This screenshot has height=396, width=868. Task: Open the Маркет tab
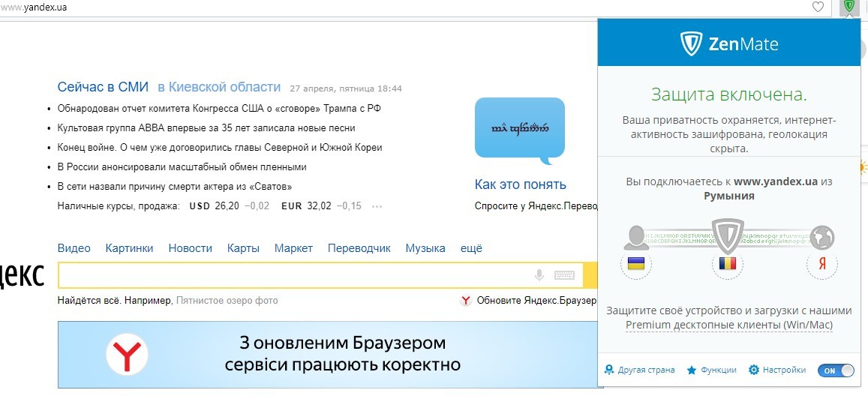tap(293, 248)
